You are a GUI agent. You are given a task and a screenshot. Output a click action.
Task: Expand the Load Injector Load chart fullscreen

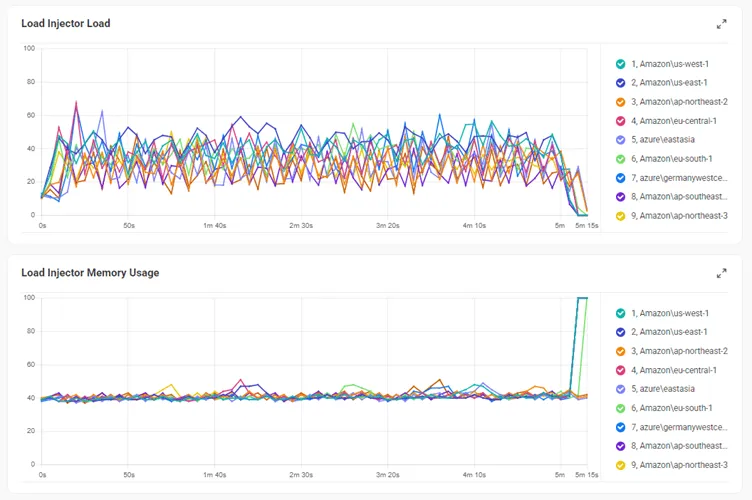721,24
